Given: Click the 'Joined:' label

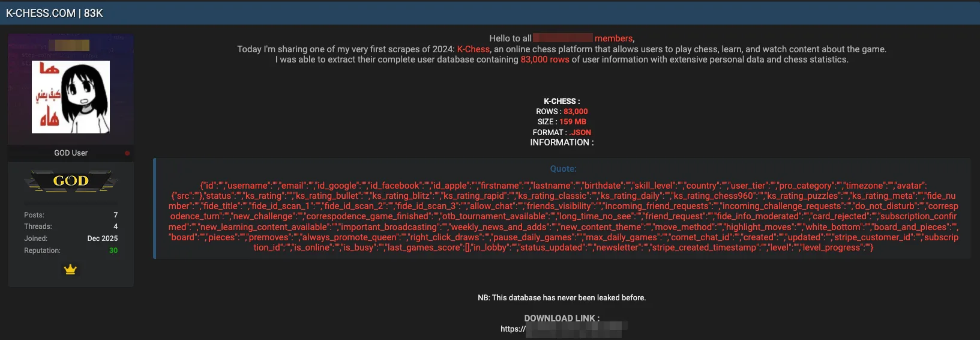Looking at the screenshot, I should (x=35, y=238).
